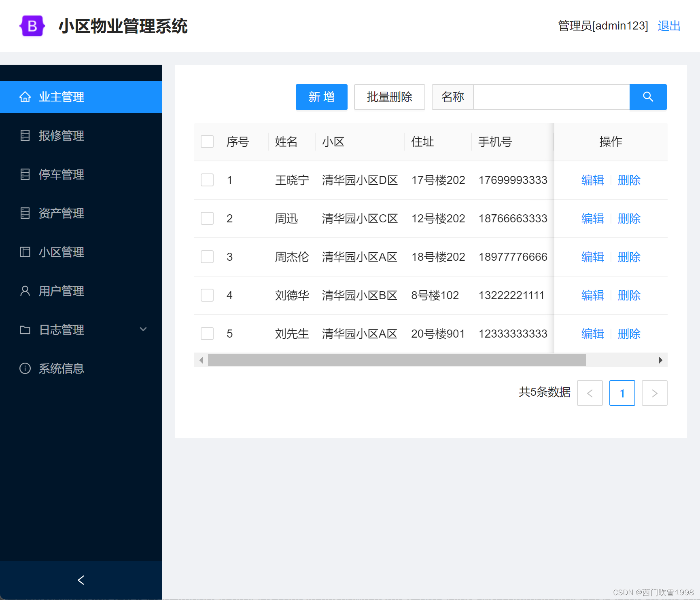Edit the 刘德华 record
Image resolution: width=700 pixels, height=600 pixels.
[x=593, y=295]
